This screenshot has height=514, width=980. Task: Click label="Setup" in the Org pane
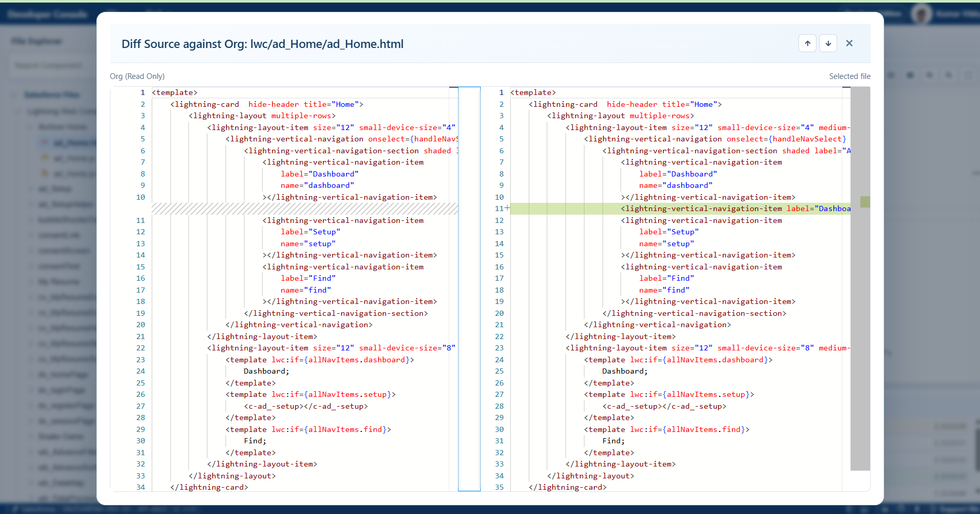pyautogui.click(x=310, y=232)
